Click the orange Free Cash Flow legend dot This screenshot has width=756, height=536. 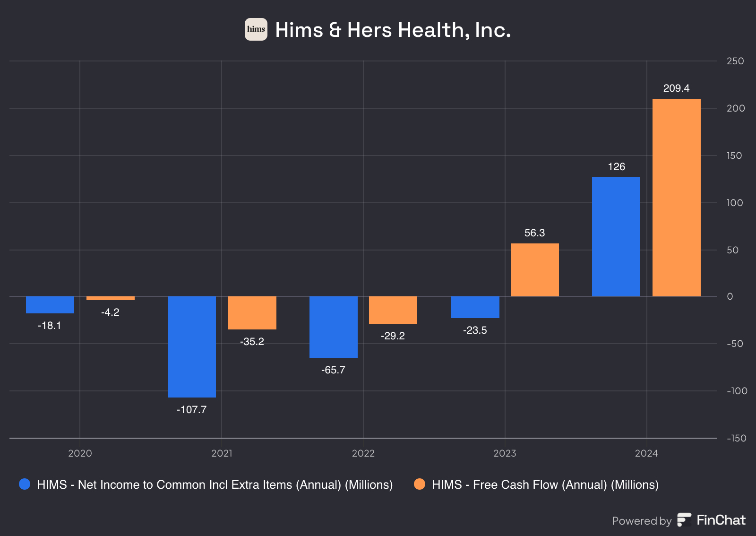tap(420, 484)
